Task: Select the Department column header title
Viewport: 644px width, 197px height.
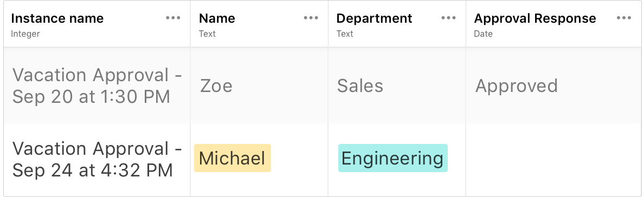Action: [374, 18]
